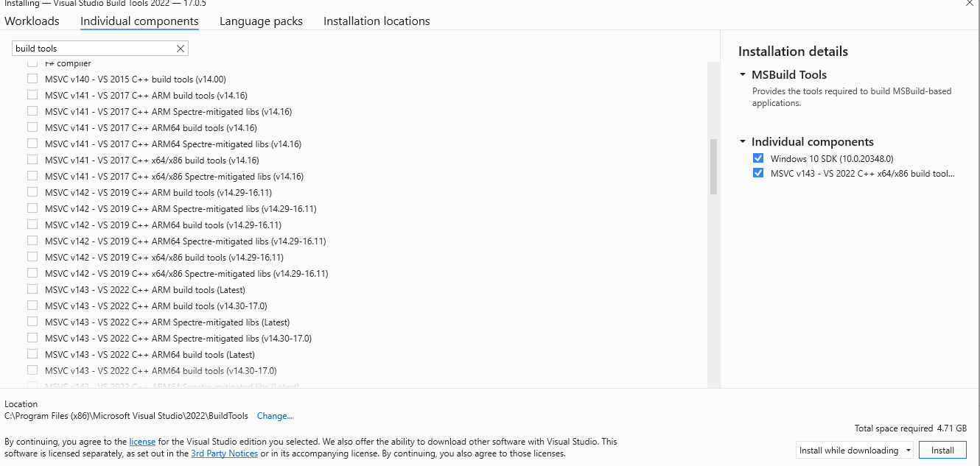This screenshot has height=466, width=980.
Task: Select MSVC v143 - VS 2022 ARM build tools (Latest)
Action: 32,289
